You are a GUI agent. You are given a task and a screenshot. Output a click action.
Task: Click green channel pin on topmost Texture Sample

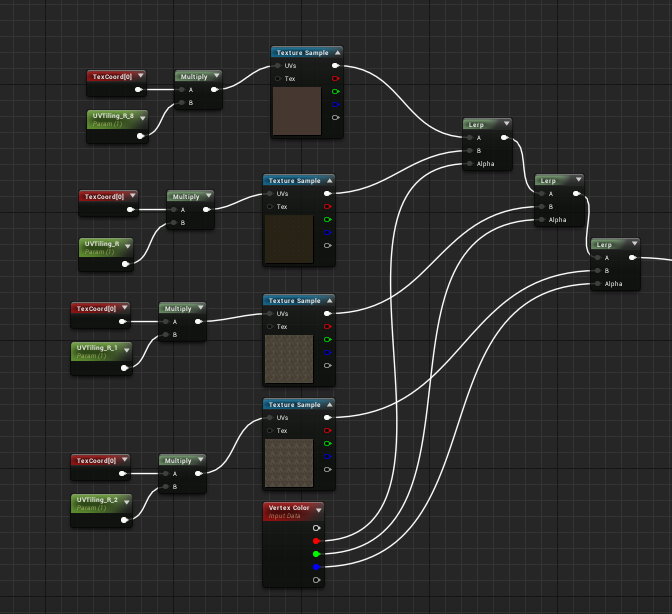[336, 91]
